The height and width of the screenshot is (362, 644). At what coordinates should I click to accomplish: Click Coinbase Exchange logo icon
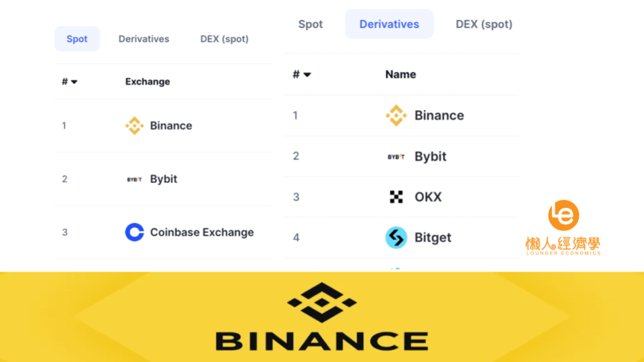(x=134, y=233)
